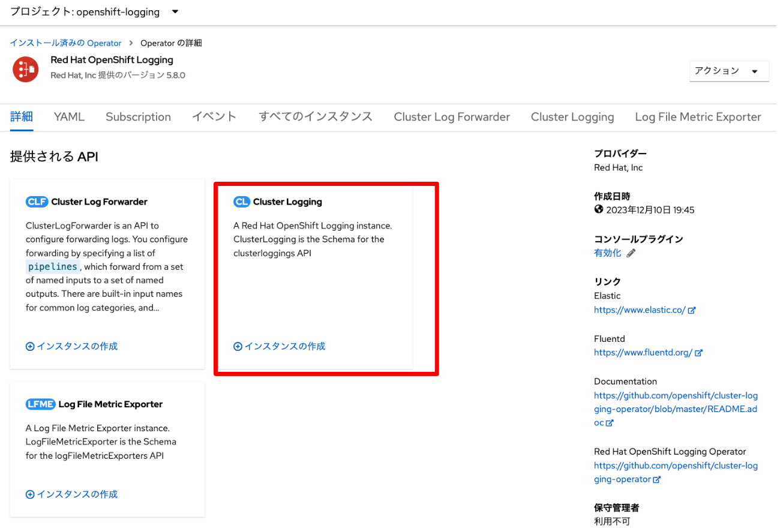783x532 pixels.
Task: Click the 利用不可 maintainer value
Action: point(612,522)
